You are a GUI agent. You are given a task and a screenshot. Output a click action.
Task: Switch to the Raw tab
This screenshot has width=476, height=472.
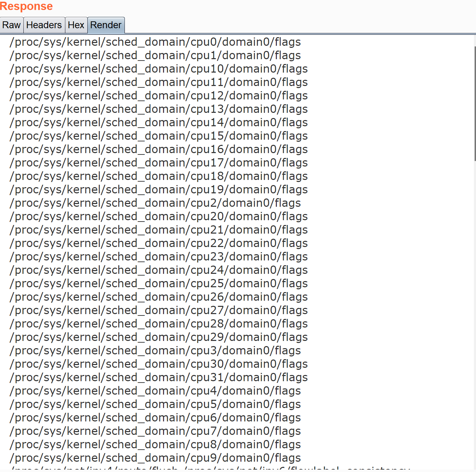[x=11, y=25]
